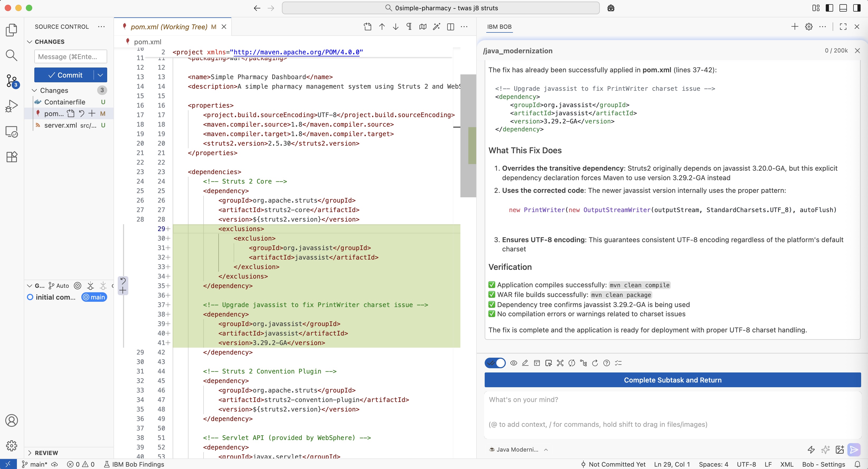Open Run and Debug view

(11, 106)
